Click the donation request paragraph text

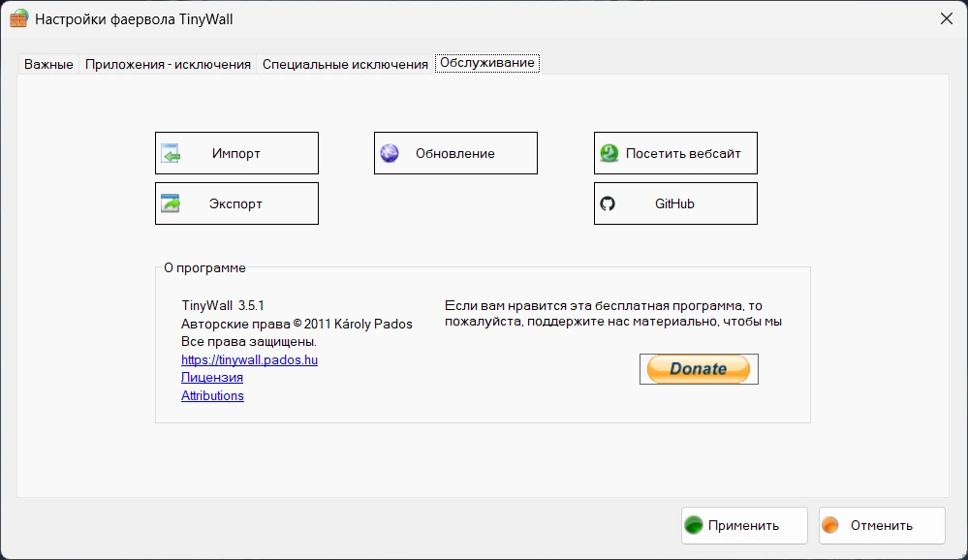click(x=613, y=314)
